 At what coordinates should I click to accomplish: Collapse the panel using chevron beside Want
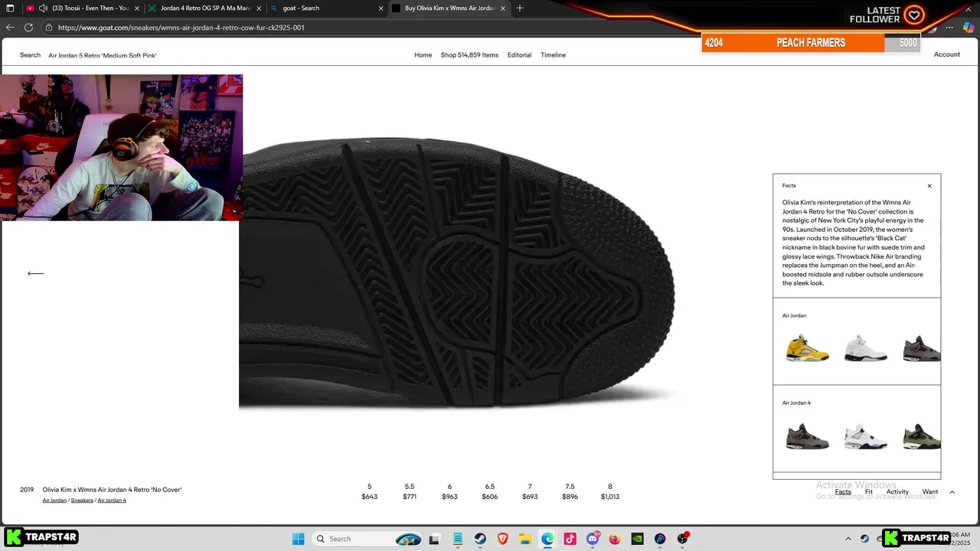click(952, 492)
